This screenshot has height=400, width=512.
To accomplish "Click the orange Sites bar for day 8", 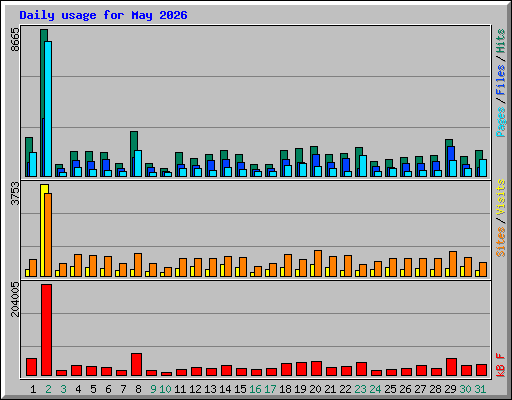I will coord(138,265).
